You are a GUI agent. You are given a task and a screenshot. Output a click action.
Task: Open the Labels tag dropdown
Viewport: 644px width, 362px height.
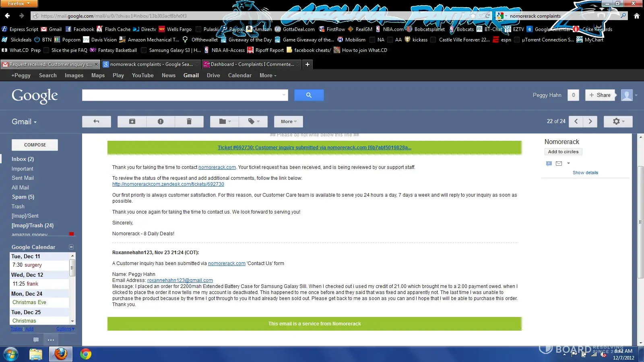254,121
